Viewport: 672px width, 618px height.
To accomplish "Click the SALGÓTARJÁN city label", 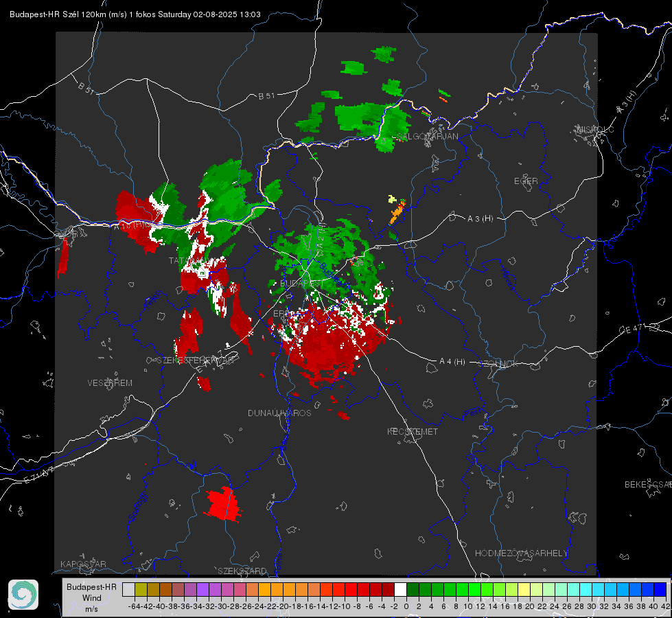I will pos(427,137).
